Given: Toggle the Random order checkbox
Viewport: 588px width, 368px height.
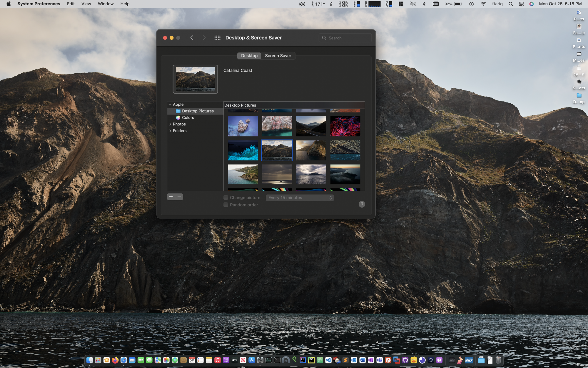Looking at the screenshot, I should pos(226,205).
